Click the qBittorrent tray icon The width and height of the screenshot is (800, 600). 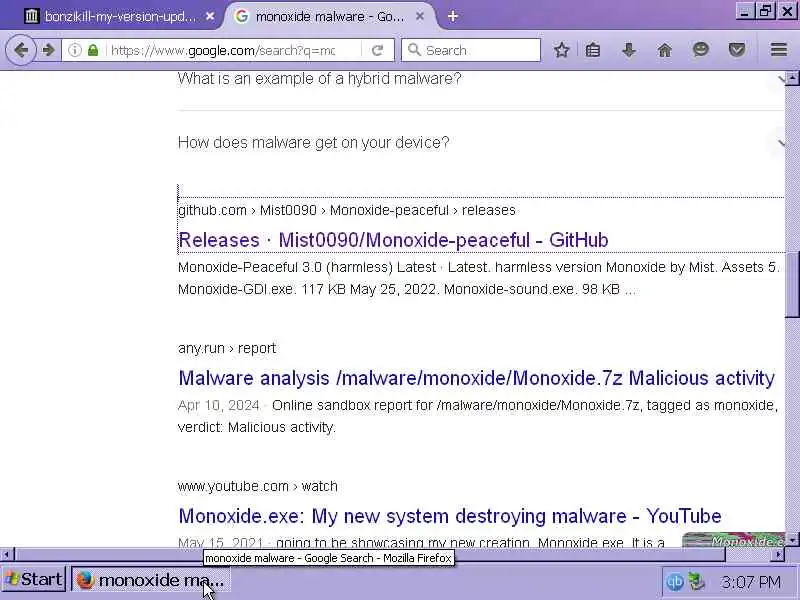pyautogui.click(x=675, y=582)
